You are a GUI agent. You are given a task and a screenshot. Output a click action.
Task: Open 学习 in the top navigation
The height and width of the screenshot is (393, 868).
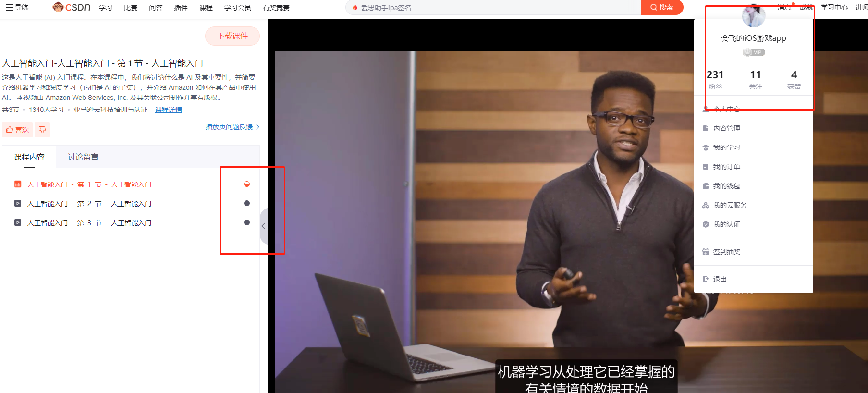(x=106, y=8)
